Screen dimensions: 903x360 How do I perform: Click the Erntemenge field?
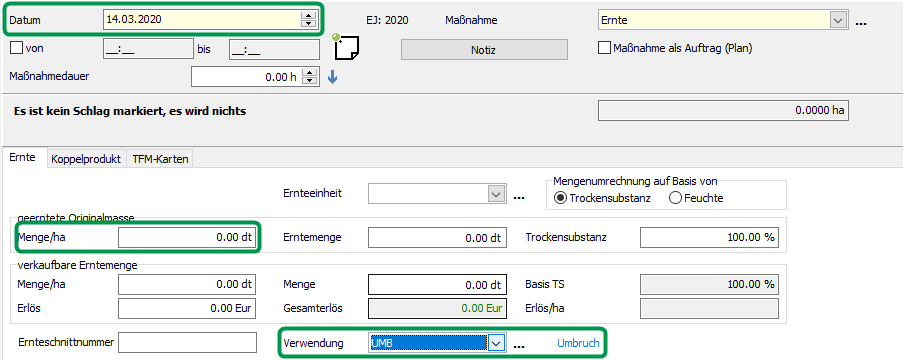tap(437, 237)
